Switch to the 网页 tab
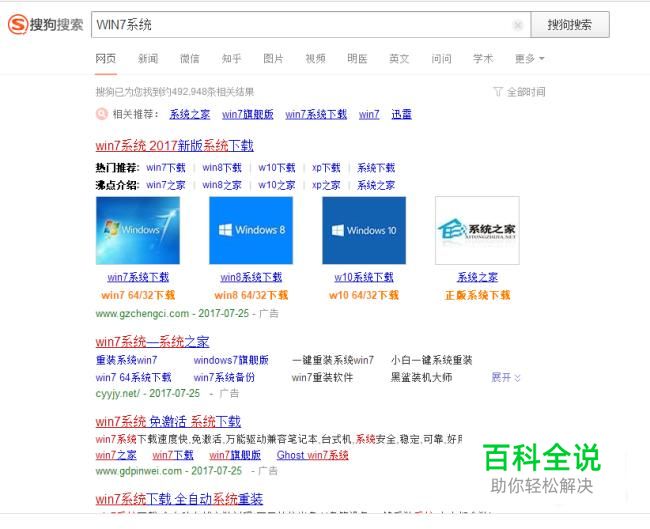Viewport: 650px width, 529px height. [x=106, y=58]
